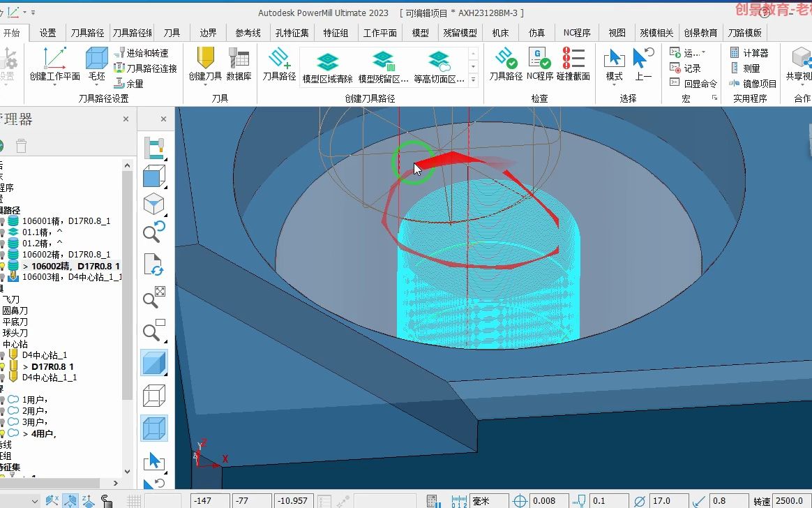Select the shaded view cube icon

pos(153,362)
